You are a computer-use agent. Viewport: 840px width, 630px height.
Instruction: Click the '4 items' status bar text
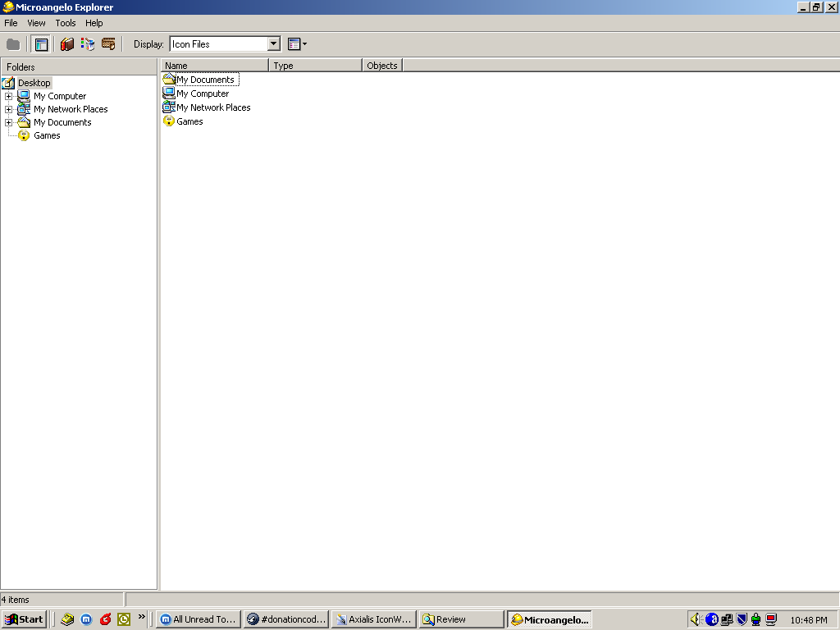click(x=15, y=600)
